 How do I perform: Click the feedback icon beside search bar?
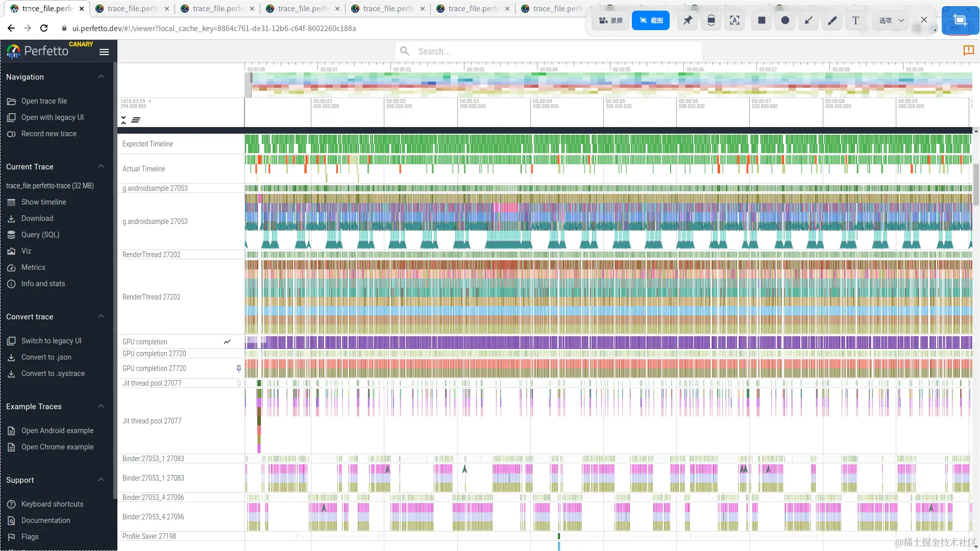coord(968,50)
